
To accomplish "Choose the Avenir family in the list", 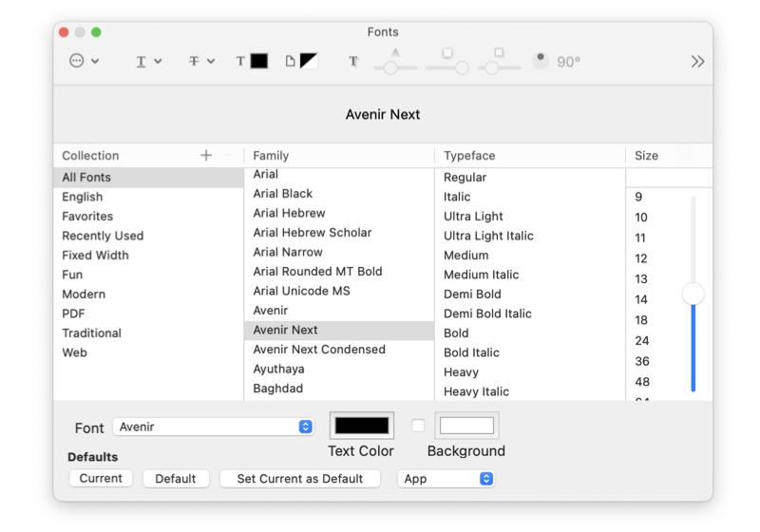I will pos(339,310).
